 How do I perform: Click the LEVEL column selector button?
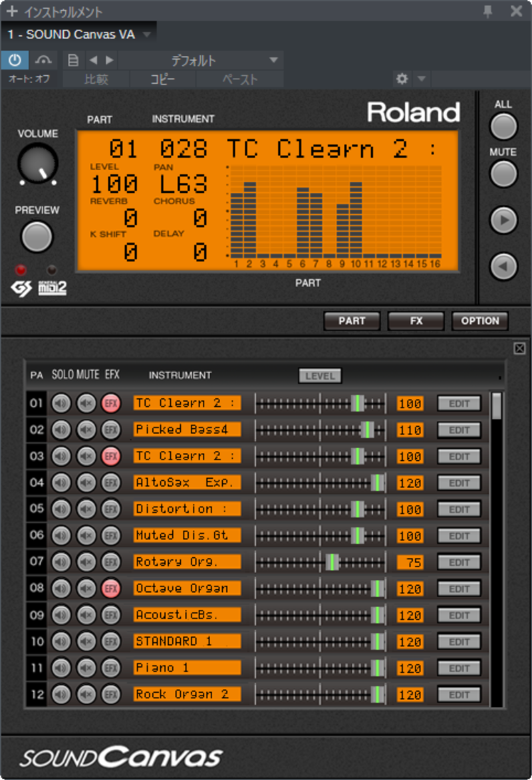pyautogui.click(x=320, y=376)
